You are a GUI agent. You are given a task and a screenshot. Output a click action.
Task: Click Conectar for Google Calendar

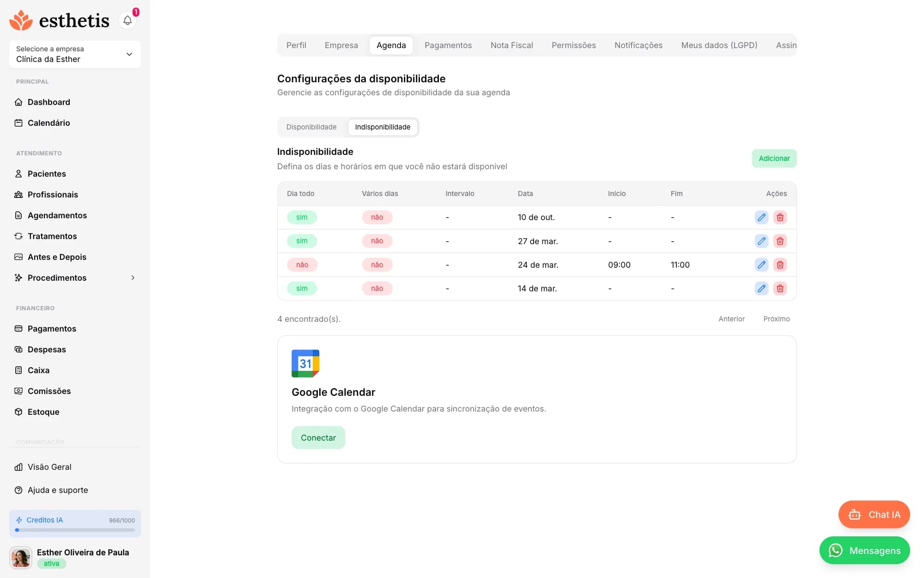click(x=318, y=438)
